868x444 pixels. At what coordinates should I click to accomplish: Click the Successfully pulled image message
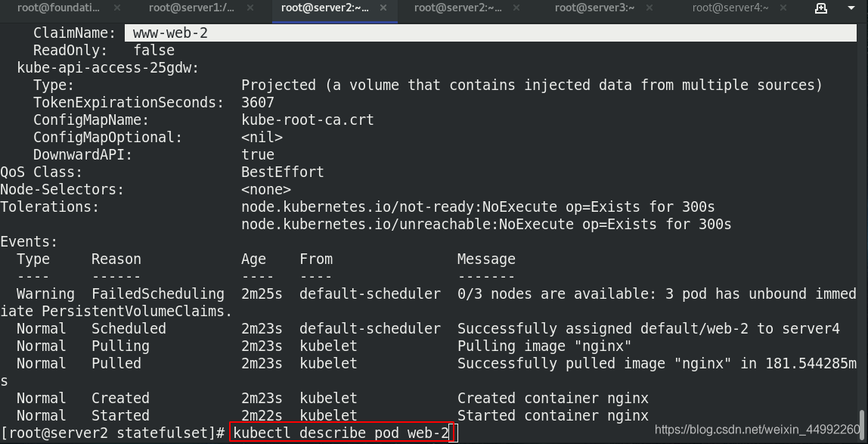pos(657,364)
